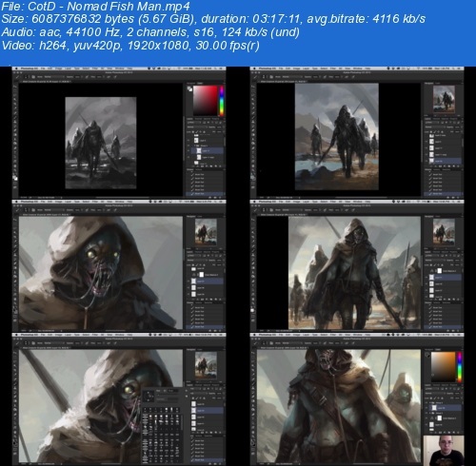
Task: Click white mask thumbnail of adjustment layer, webcam frame
Action: [x=440, y=418]
